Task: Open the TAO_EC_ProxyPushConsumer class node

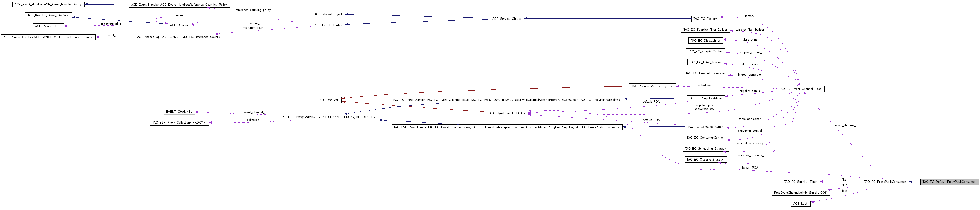Action: 885,182
